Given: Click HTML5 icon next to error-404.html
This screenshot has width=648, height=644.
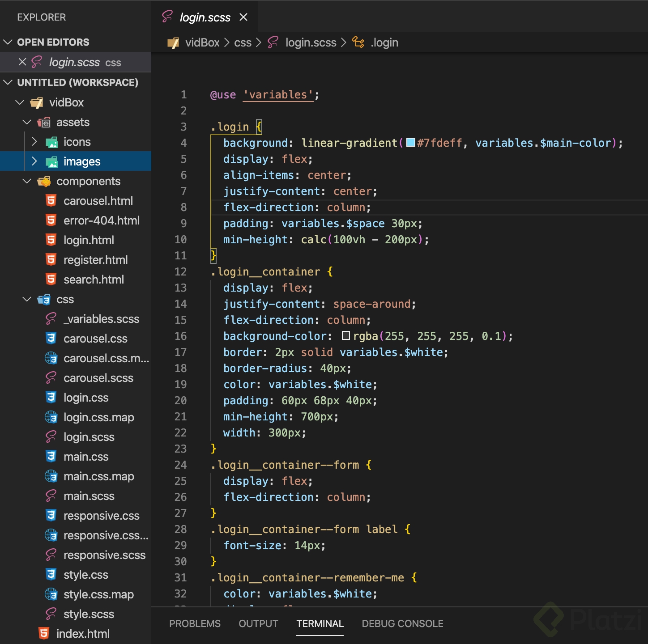Looking at the screenshot, I should [x=51, y=220].
